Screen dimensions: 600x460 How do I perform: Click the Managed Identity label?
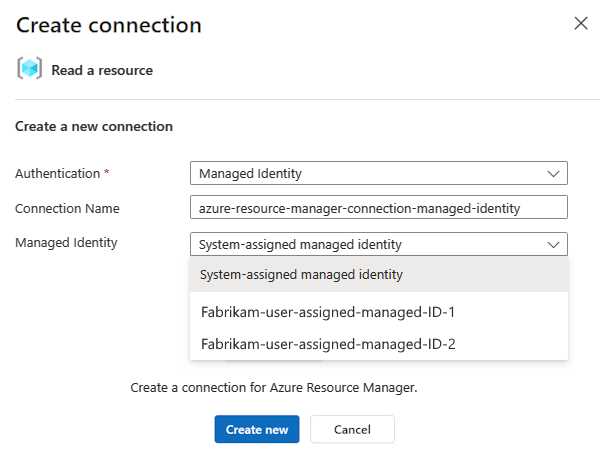(66, 243)
